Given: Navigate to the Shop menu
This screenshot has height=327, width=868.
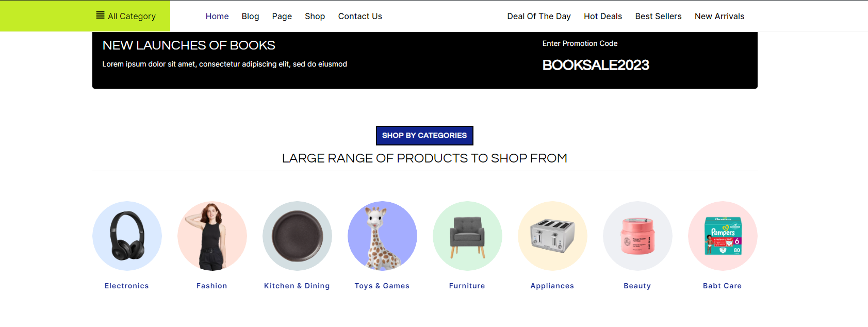Looking at the screenshot, I should coord(315,17).
